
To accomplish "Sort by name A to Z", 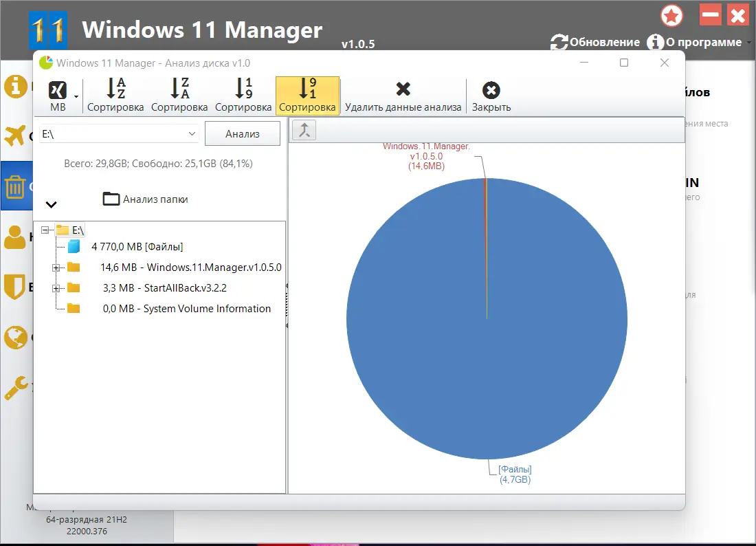I will (115, 96).
